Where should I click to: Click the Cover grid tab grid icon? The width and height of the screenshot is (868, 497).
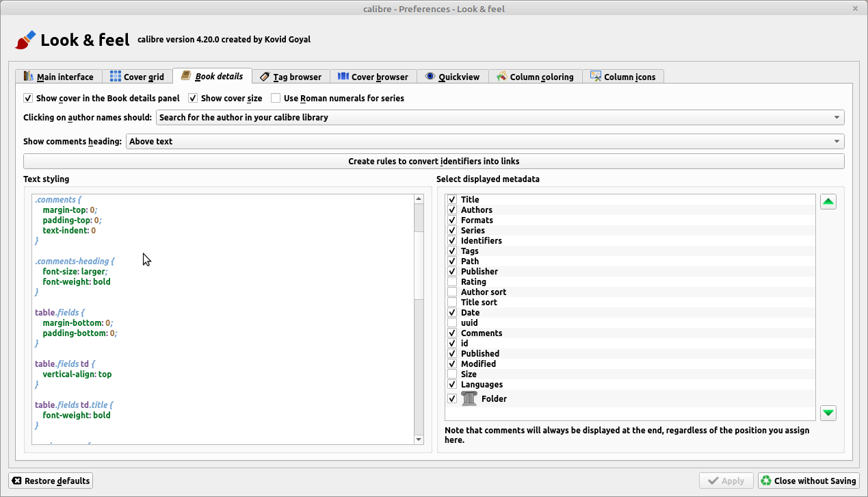(116, 77)
